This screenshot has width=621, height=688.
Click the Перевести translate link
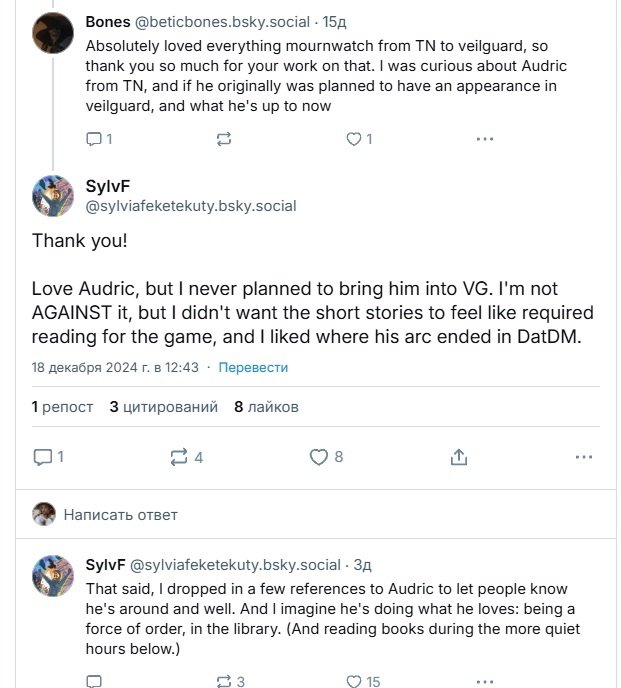(x=253, y=367)
